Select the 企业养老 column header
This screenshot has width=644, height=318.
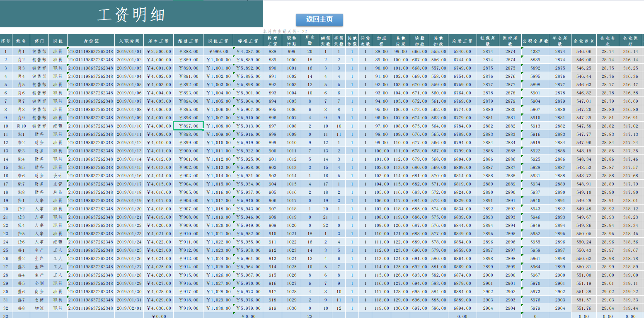pyautogui.click(x=583, y=41)
